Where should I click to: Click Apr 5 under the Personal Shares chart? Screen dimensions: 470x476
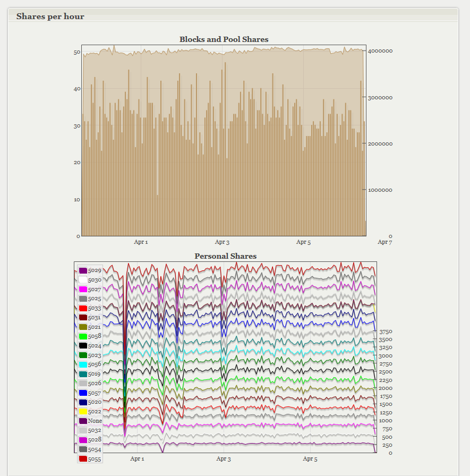pyautogui.click(x=310, y=458)
